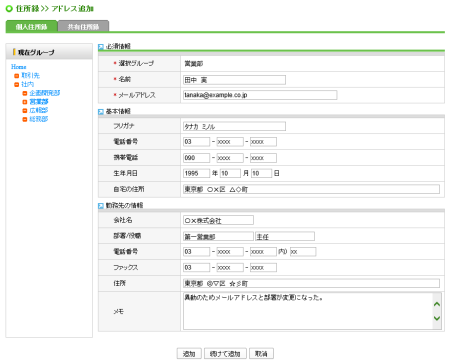Click the 追加 button

click(189, 354)
